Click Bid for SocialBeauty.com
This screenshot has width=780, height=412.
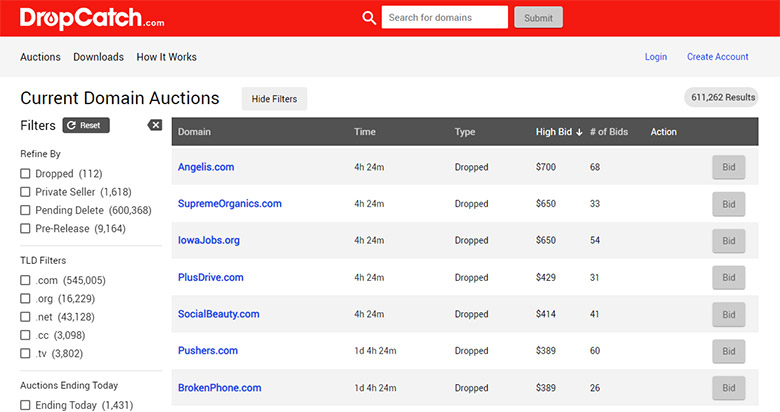[x=729, y=314]
